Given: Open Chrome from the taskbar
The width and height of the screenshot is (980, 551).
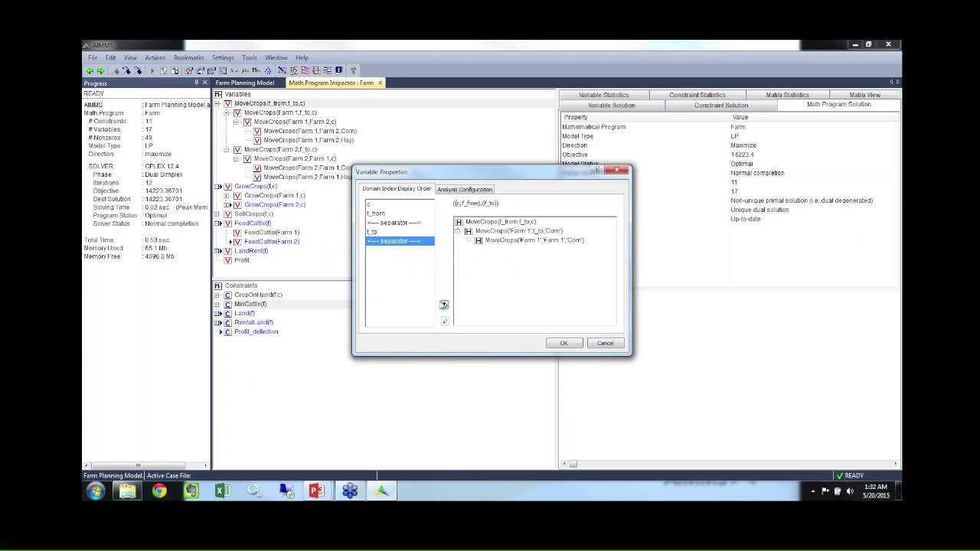Looking at the screenshot, I should (x=159, y=491).
